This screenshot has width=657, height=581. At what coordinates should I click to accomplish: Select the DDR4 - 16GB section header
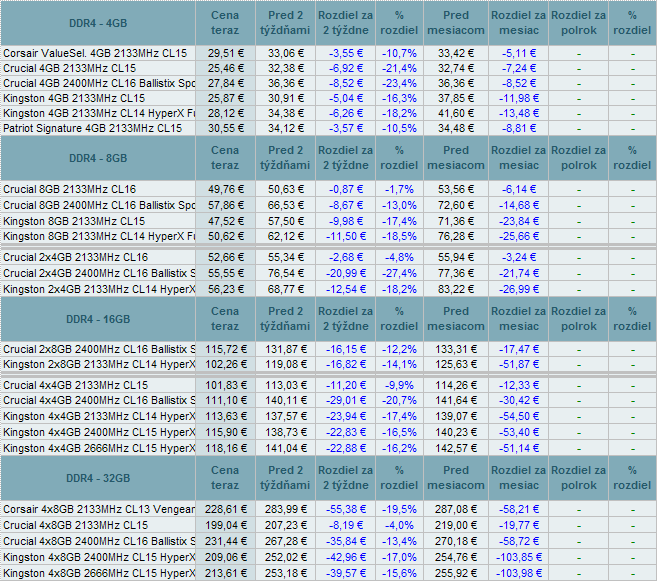pyautogui.click(x=98, y=319)
